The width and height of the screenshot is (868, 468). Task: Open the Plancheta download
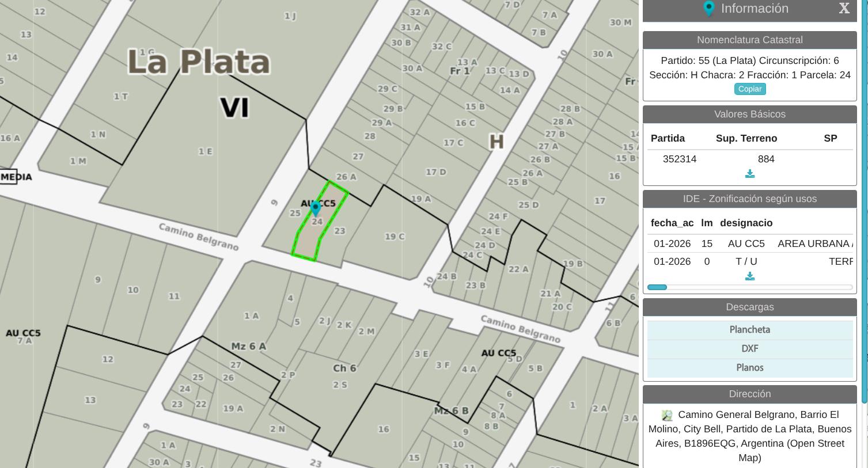pos(750,330)
